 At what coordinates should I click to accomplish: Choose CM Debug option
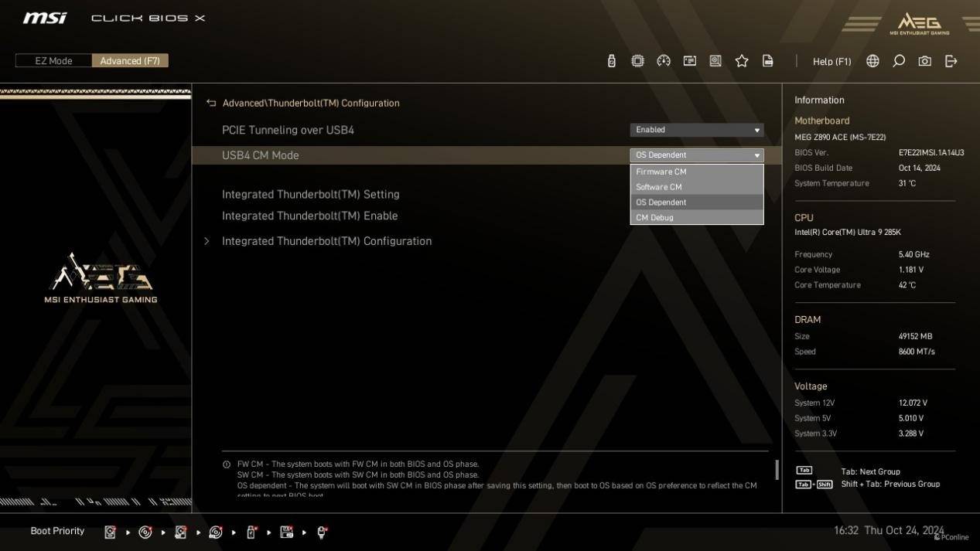coord(697,217)
